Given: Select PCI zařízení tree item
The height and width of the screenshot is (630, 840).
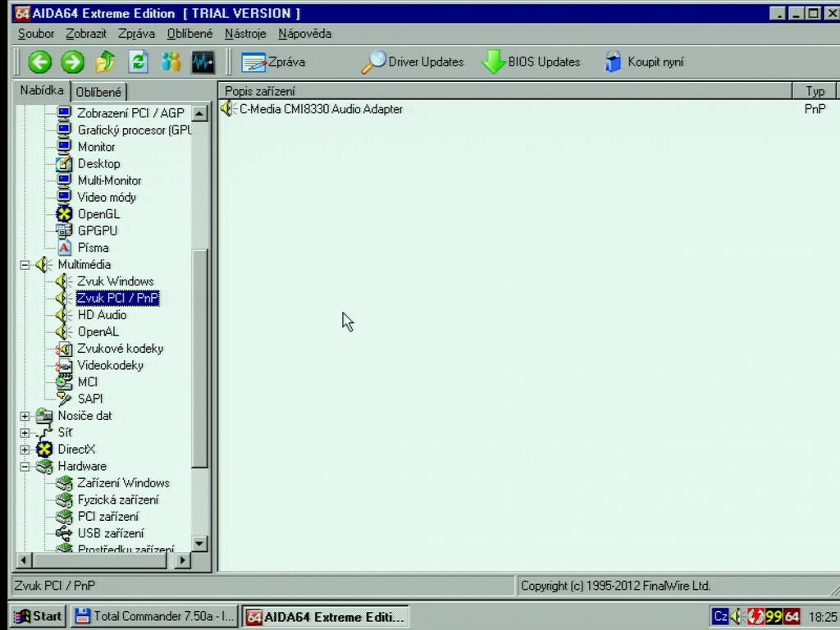Looking at the screenshot, I should pos(107,517).
